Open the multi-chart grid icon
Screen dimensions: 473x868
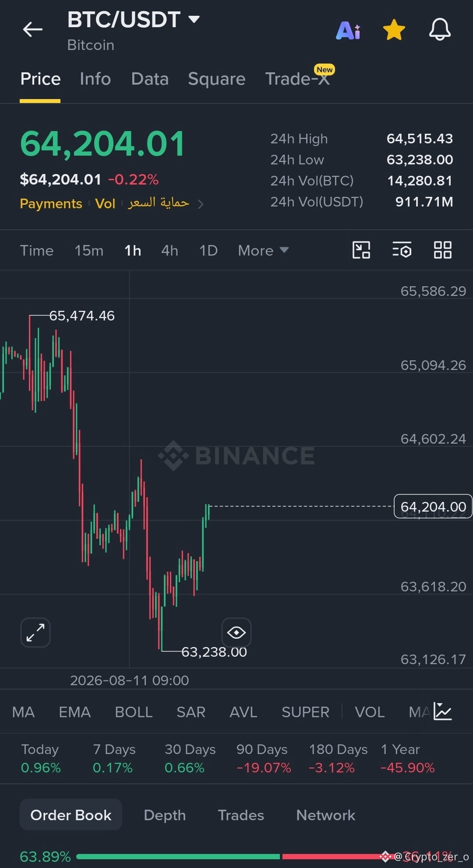pos(442,250)
